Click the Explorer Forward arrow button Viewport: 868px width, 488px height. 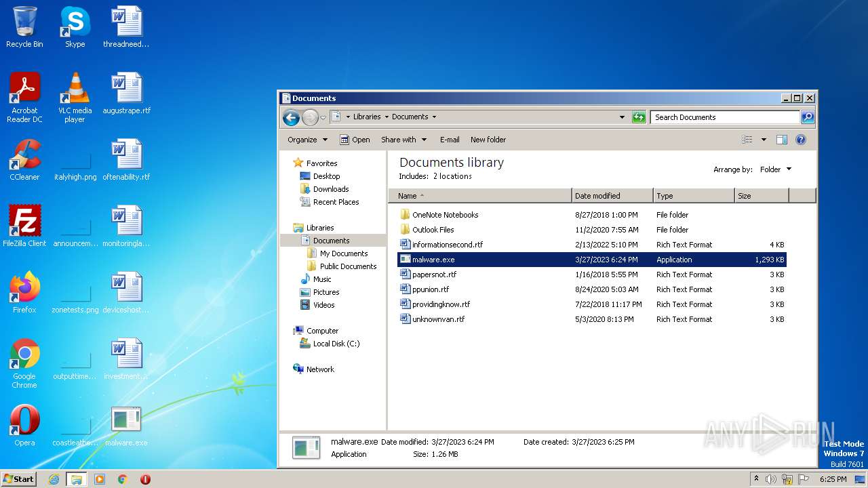(x=310, y=117)
